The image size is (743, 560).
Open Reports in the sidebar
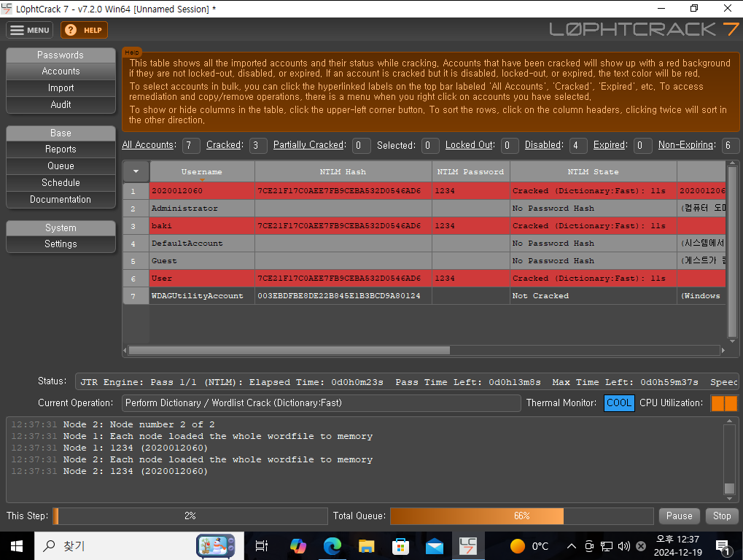pos(61,149)
